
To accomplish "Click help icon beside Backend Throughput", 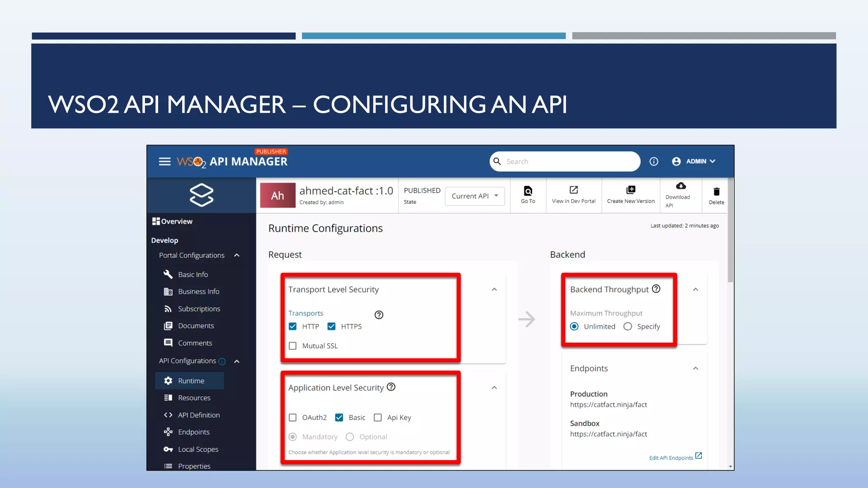I will (656, 289).
